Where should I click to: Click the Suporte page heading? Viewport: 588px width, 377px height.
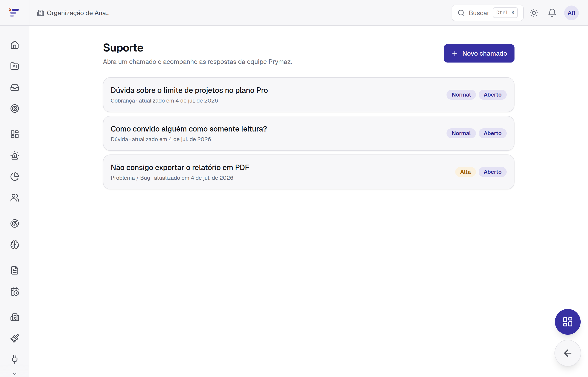[x=123, y=48]
